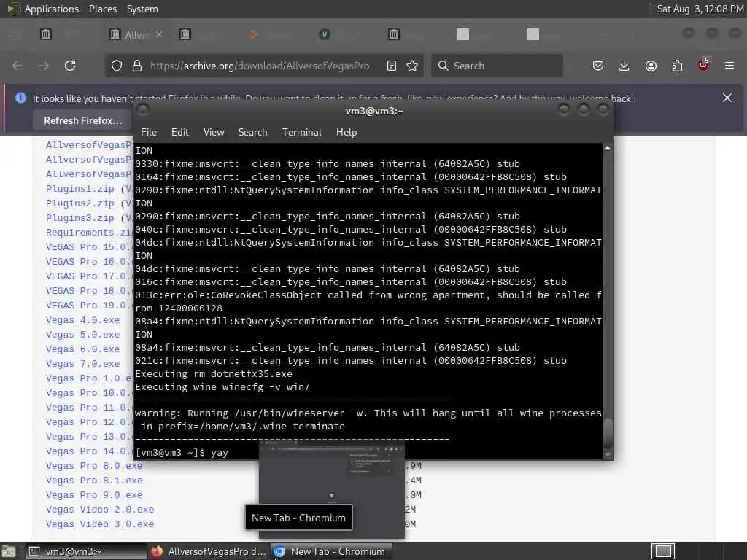Open Vegas Video 3.0.exe link

(x=100, y=524)
